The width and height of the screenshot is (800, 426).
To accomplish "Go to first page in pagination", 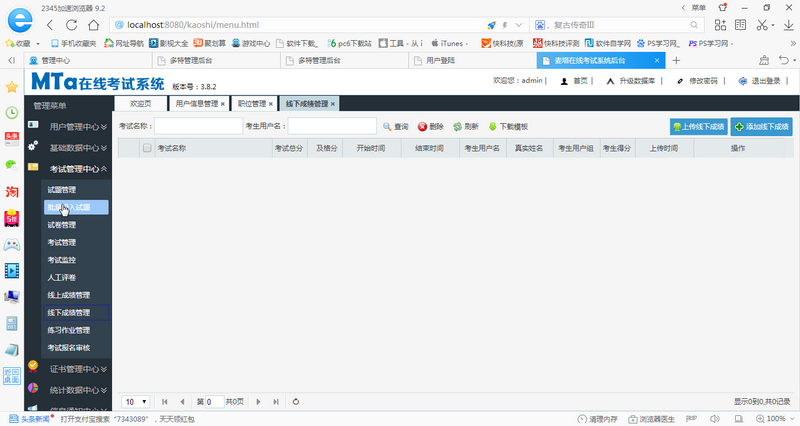I will (x=165, y=402).
